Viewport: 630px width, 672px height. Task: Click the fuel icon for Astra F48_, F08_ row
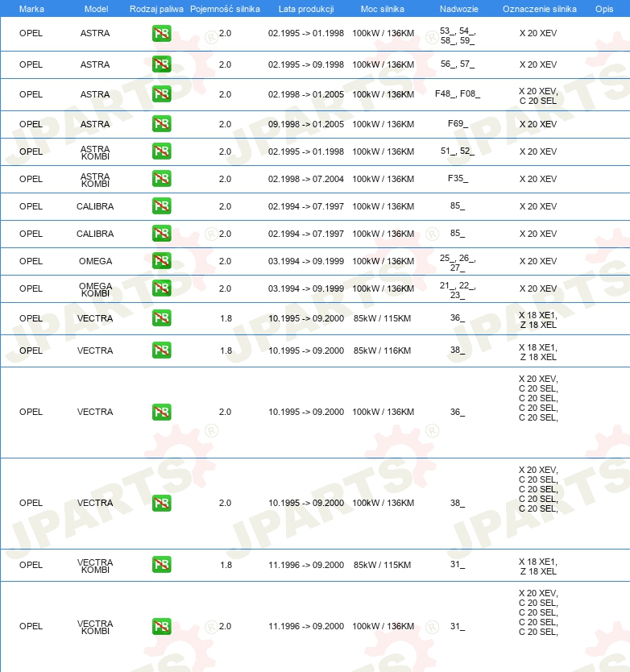[x=162, y=93]
